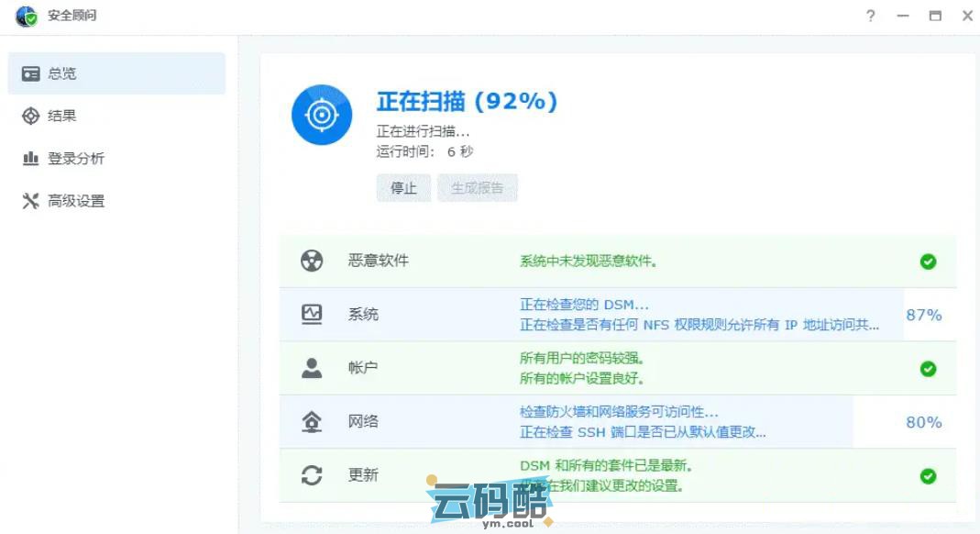Click the Generate Report (生成报告) button
980x534 pixels.
pyautogui.click(x=477, y=188)
